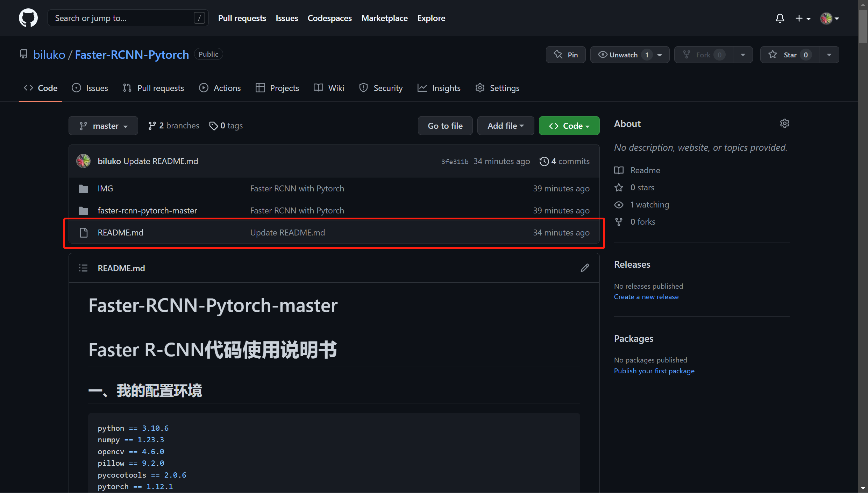
Task: Switch to the Security tab
Action: [x=381, y=88]
